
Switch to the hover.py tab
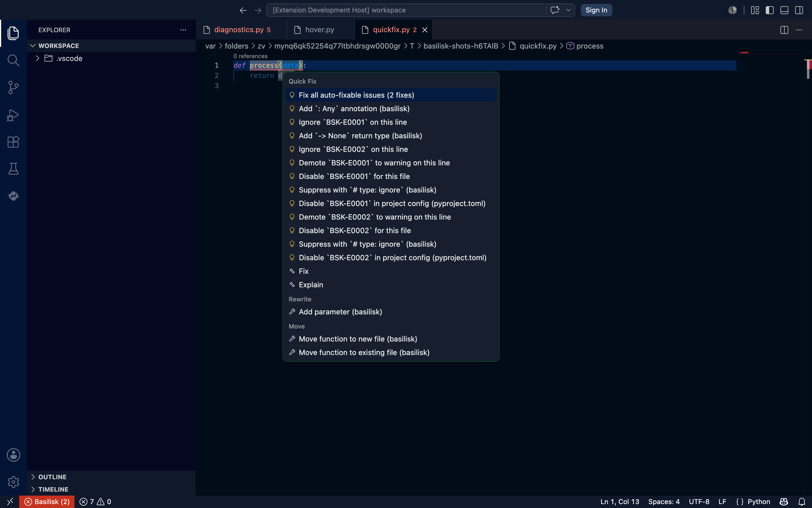pyautogui.click(x=321, y=30)
